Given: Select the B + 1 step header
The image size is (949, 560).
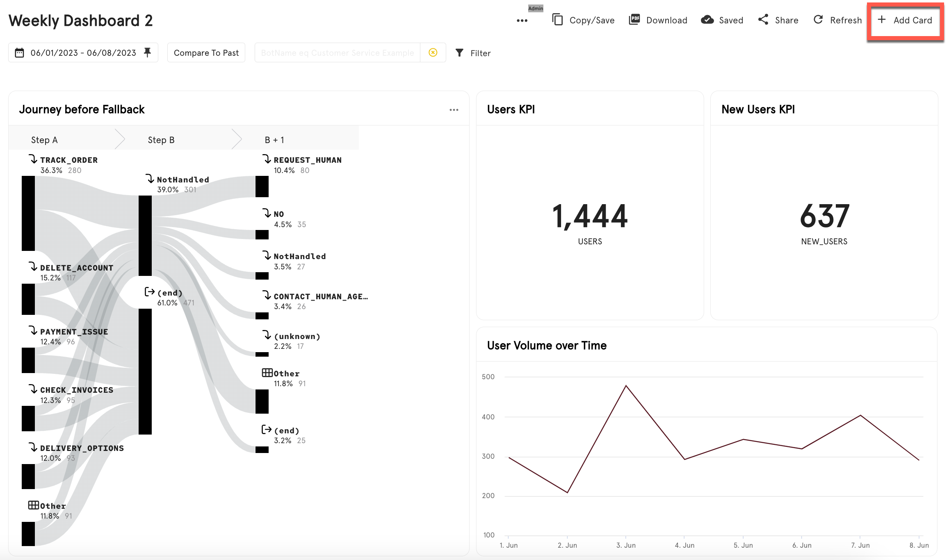Looking at the screenshot, I should pyautogui.click(x=274, y=140).
